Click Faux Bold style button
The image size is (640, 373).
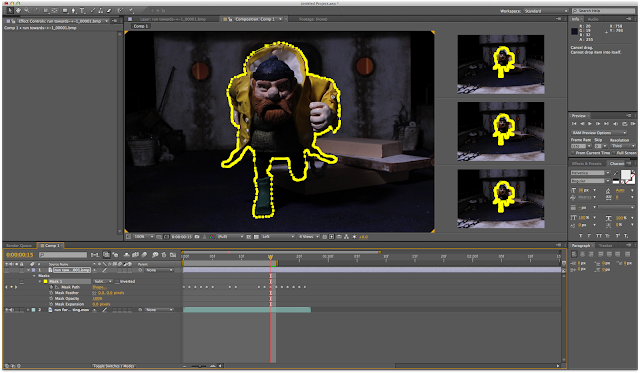[x=580, y=236]
